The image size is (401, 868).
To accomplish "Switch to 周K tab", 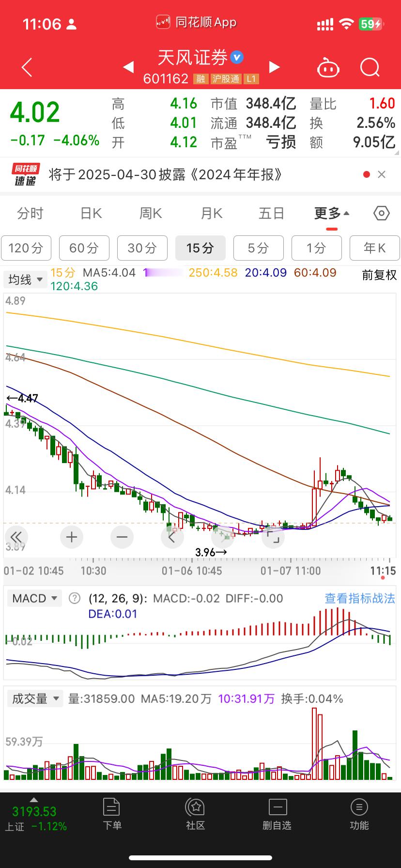I will [x=151, y=213].
